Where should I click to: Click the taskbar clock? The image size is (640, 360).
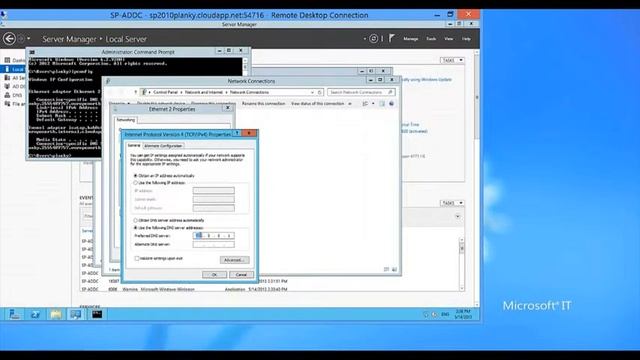[463, 314]
